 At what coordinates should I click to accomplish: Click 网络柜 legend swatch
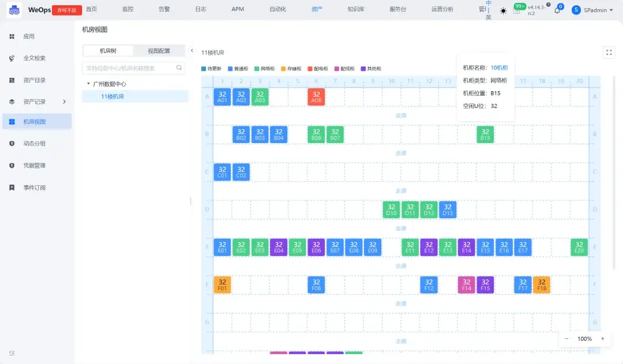[257, 69]
